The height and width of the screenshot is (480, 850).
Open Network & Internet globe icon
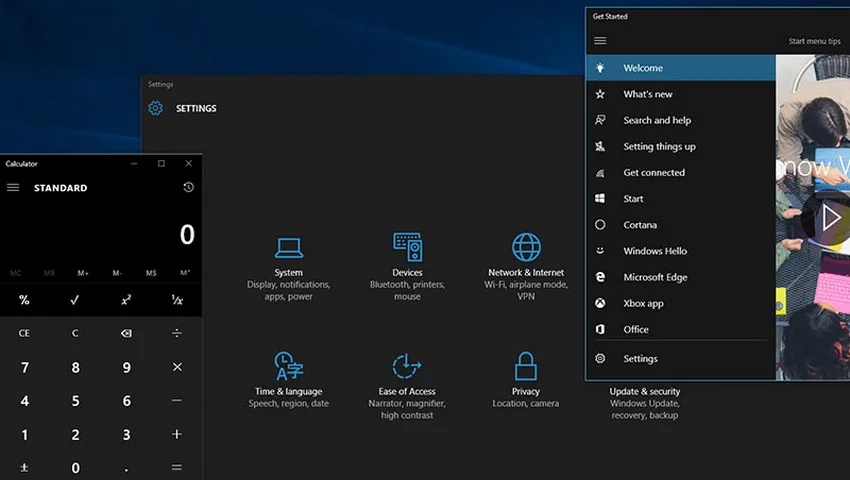526,247
